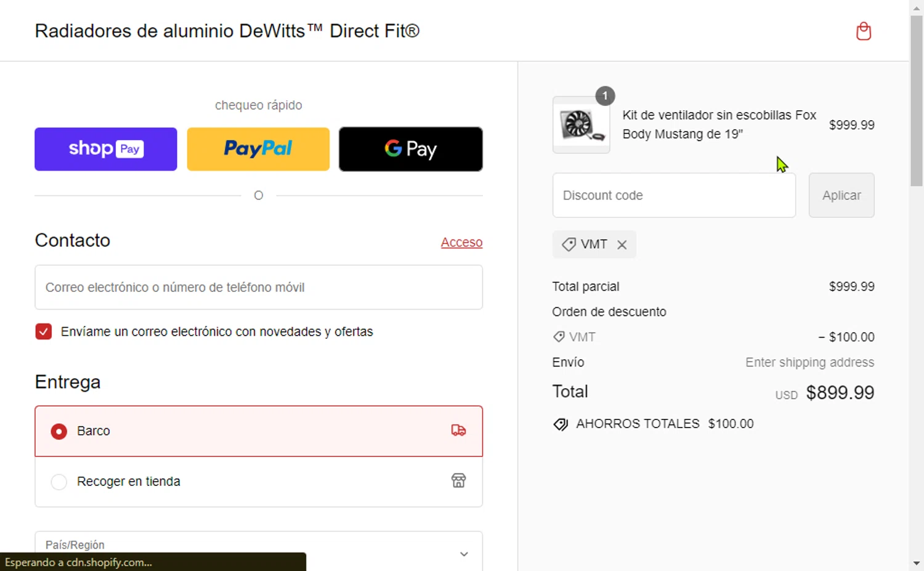Click the 'AHORROS TOTALES' savings text
924x571 pixels.
coord(638,424)
